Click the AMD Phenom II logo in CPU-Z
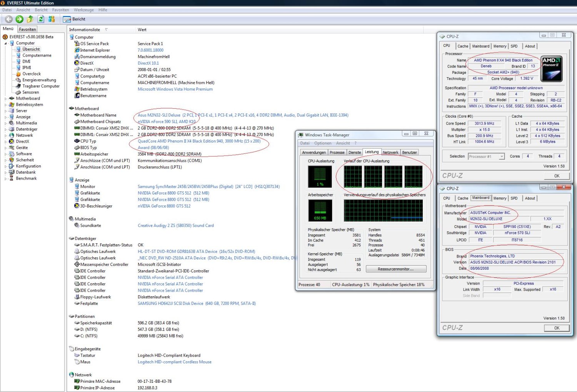 [551, 69]
